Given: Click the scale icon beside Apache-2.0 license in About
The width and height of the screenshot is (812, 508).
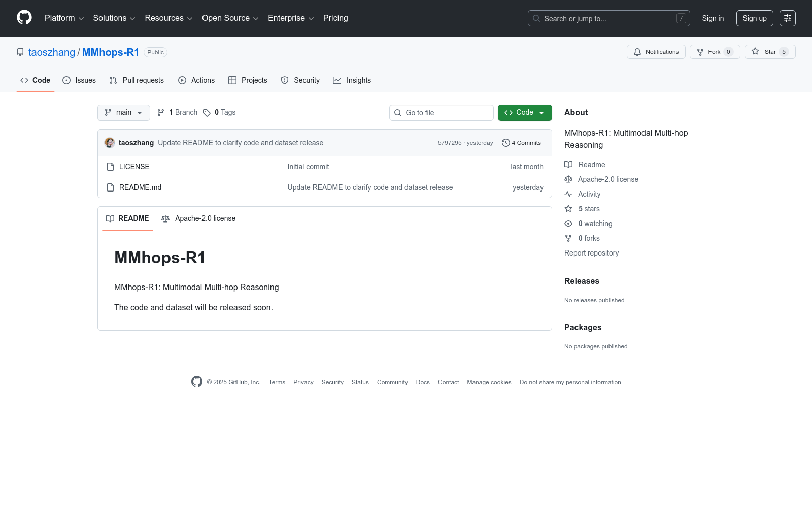Looking at the screenshot, I should click(568, 179).
